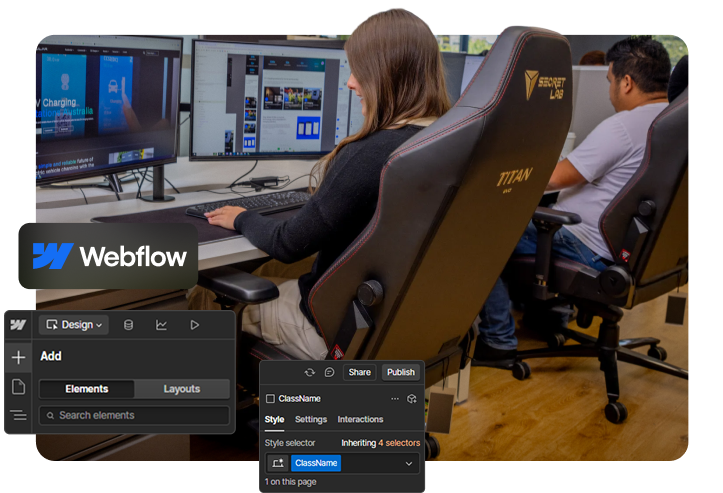The image size is (723, 493).
Task: Click the Add panel heading
Action: pos(51,356)
